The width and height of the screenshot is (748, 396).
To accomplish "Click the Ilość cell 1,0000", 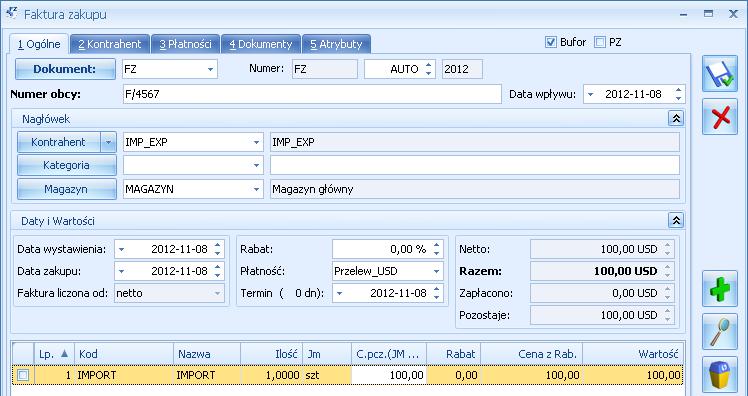I will (271, 375).
